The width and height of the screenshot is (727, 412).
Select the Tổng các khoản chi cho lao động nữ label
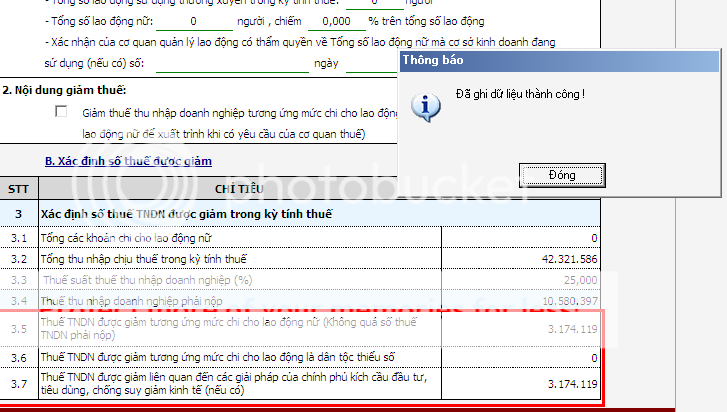[x=125, y=237]
